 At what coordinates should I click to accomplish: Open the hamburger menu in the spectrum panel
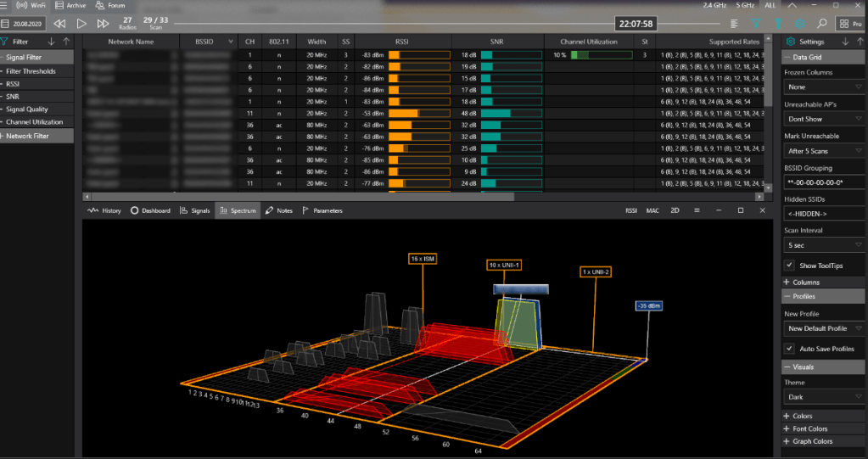(x=697, y=210)
